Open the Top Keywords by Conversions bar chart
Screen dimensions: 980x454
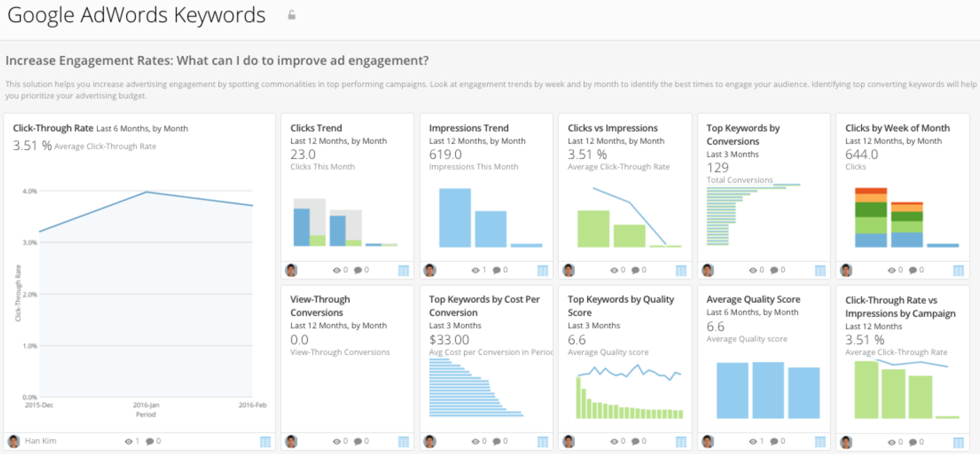740,215
